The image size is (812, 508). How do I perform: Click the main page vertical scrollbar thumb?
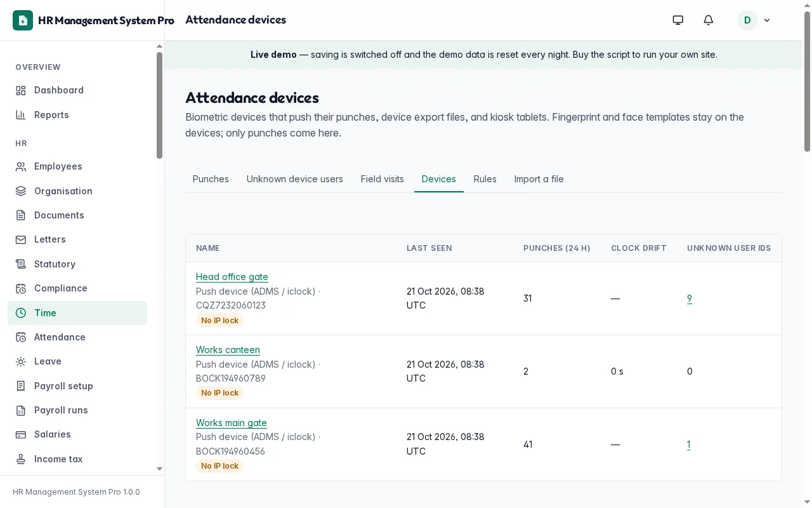click(x=807, y=81)
